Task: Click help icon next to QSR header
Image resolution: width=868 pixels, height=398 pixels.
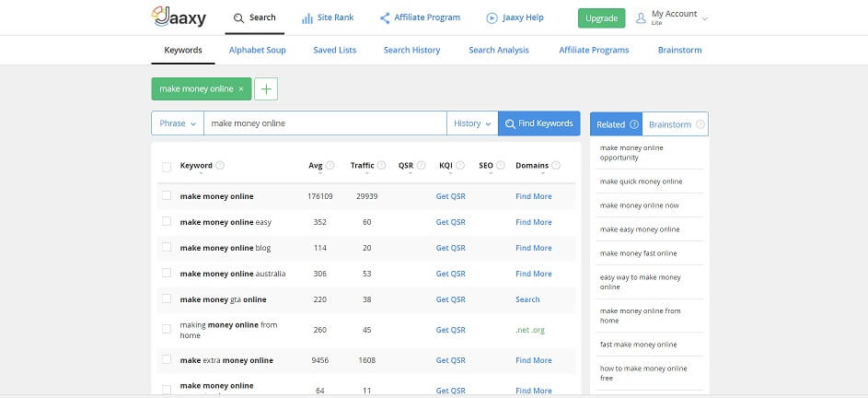Action: click(x=422, y=165)
